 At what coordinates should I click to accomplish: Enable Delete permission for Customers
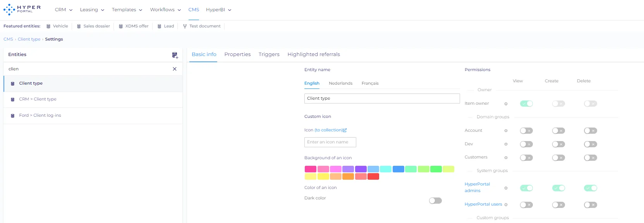pyautogui.click(x=591, y=158)
